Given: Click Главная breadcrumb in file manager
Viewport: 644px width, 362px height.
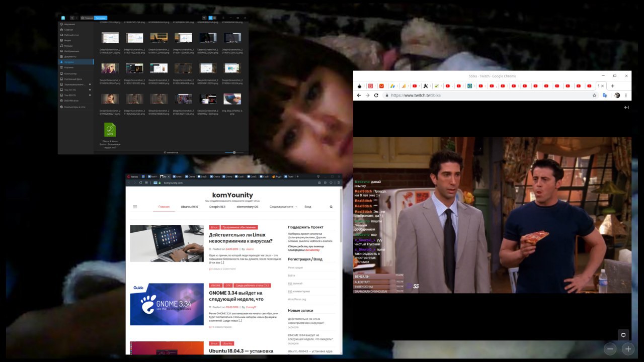Looking at the screenshot, I should click(87, 18).
